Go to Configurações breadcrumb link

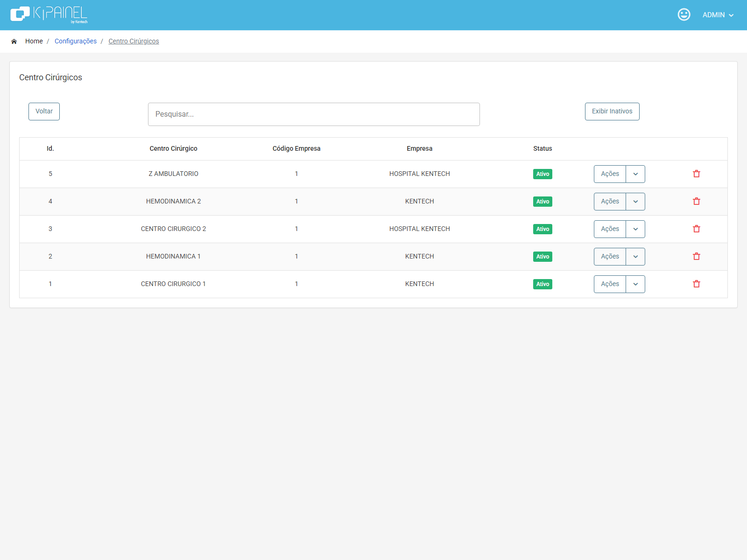pos(76,41)
